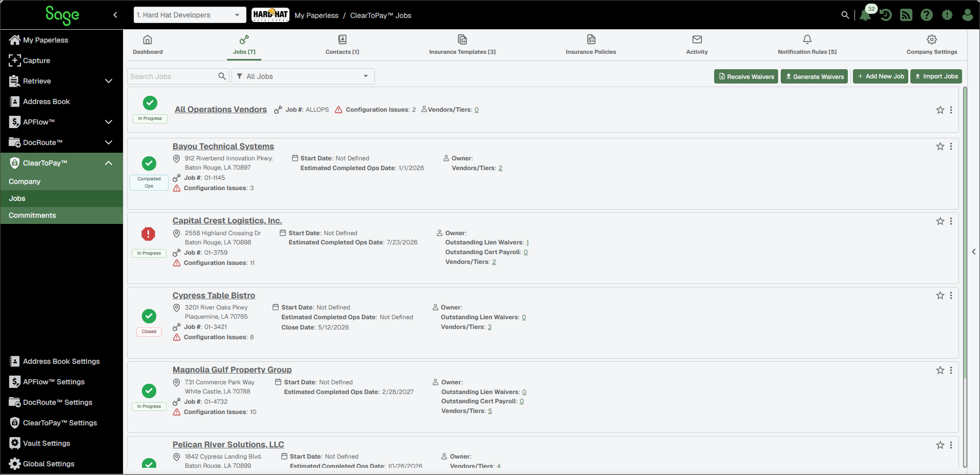Click the bug report icon in top bar
Image resolution: width=980 pixels, height=475 pixels.
click(x=947, y=15)
